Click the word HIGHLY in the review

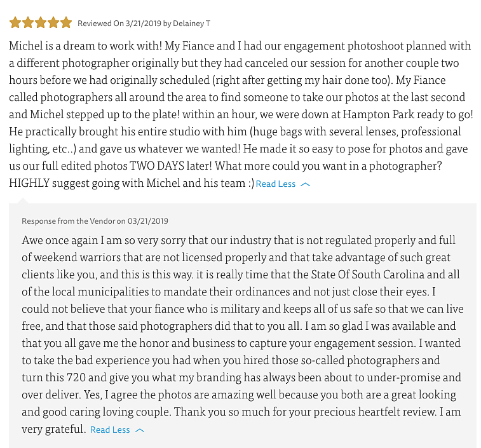(x=29, y=183)
